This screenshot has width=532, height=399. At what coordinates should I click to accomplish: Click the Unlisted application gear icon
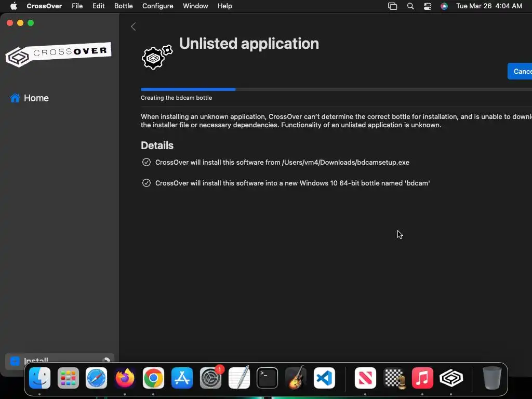pyautogui.click(x=157, y=57)
